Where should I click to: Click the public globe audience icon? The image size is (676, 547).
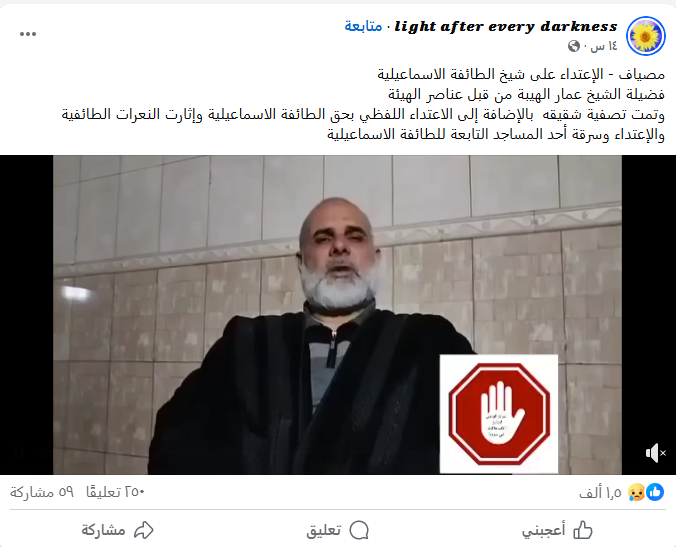[574, 46]
